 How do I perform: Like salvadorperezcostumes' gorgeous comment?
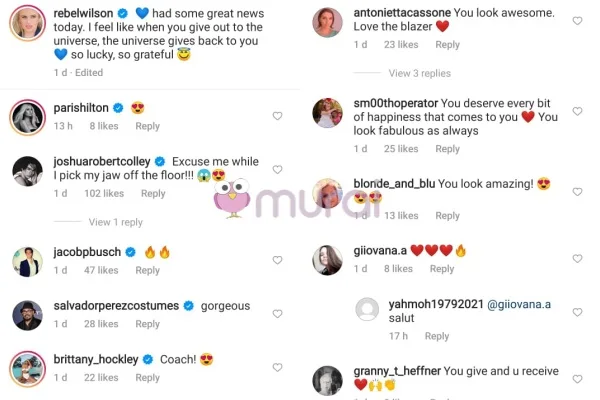pyautogui.click(x=277, y=313)
